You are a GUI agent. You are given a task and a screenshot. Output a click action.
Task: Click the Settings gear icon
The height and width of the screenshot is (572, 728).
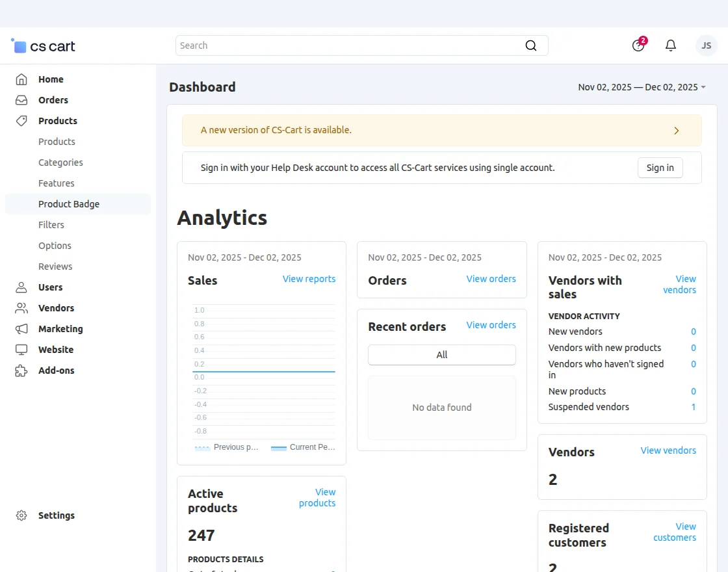(x=21, y=515)
